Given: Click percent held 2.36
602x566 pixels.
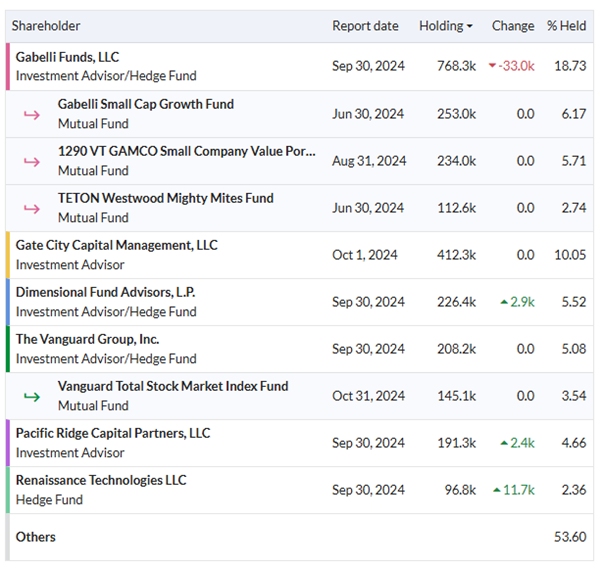Looking at the screenshot, I should (574, 490).
